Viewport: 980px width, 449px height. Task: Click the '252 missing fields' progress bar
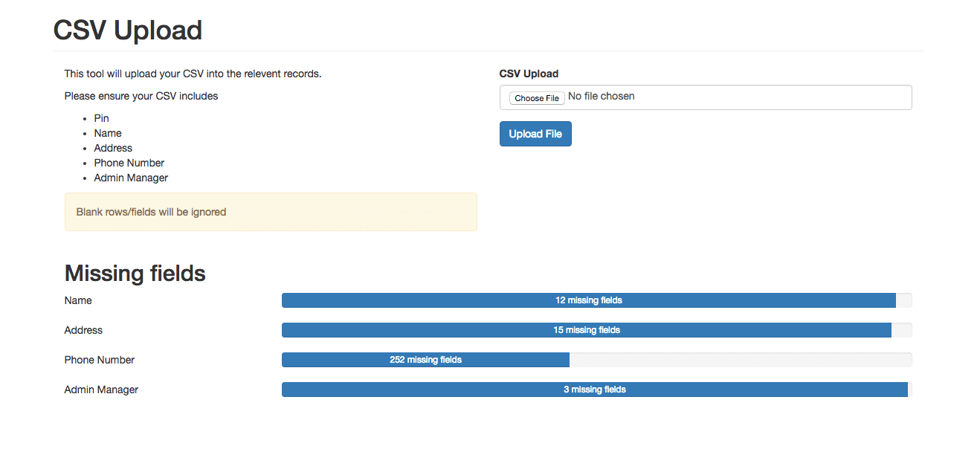(x=425, y=360)
